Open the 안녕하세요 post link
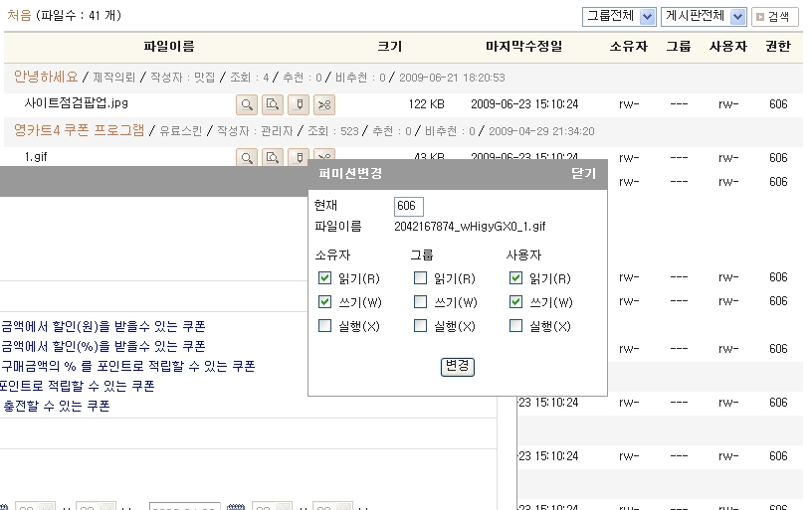This screenshot has width=812, height=510. click(x=46, y=78)
